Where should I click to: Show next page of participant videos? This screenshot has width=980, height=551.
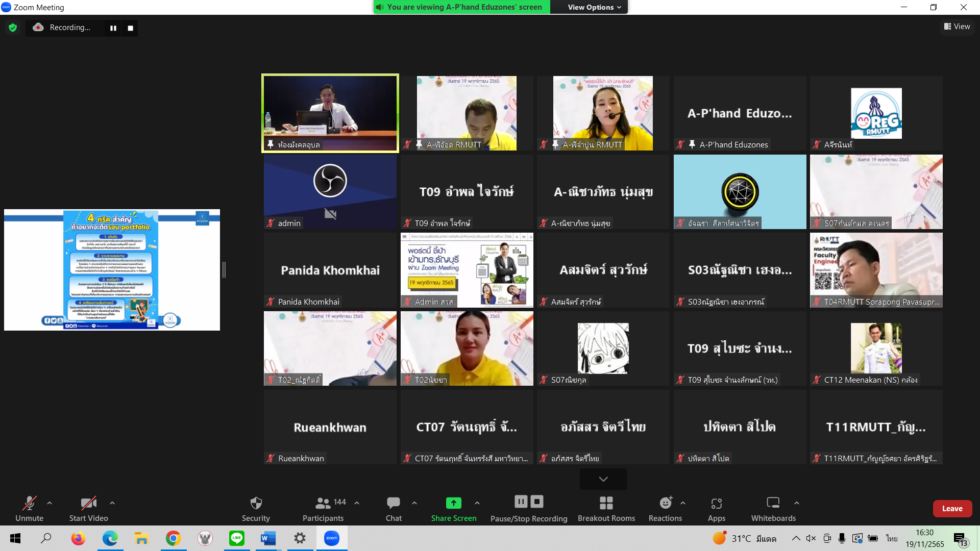click(x=603, y=479)
